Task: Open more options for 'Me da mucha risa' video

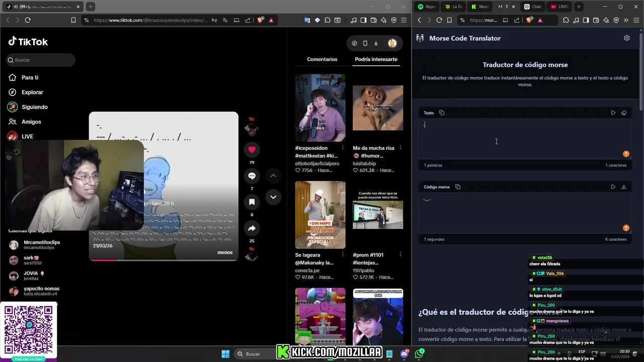Action: tap(400, 148)
